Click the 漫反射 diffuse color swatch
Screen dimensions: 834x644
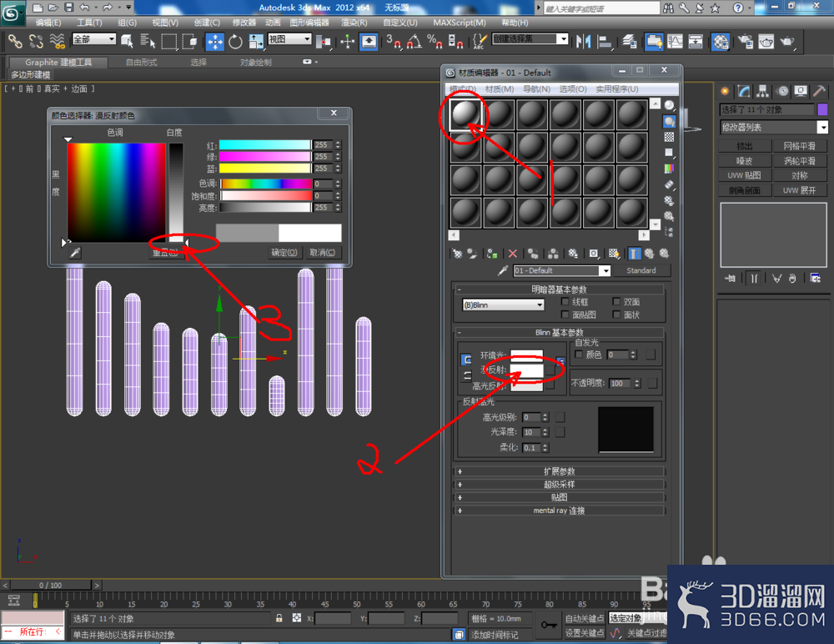(526, 370)
